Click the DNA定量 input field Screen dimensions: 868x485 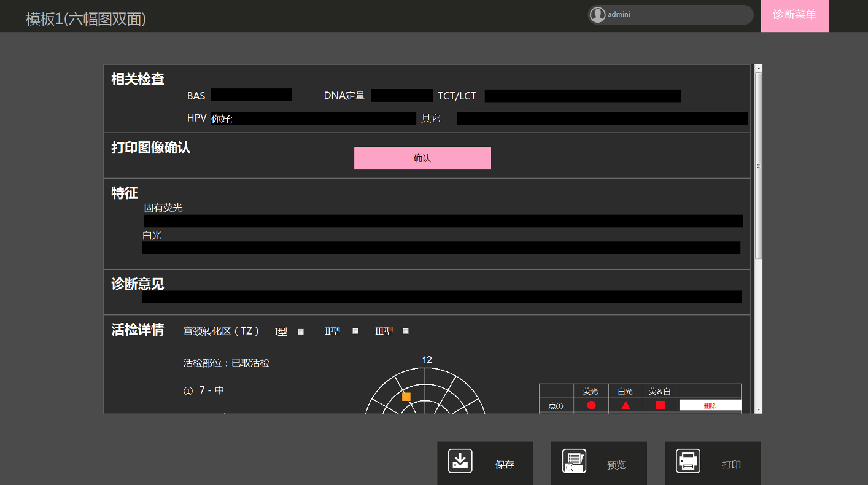coord(401,95)
